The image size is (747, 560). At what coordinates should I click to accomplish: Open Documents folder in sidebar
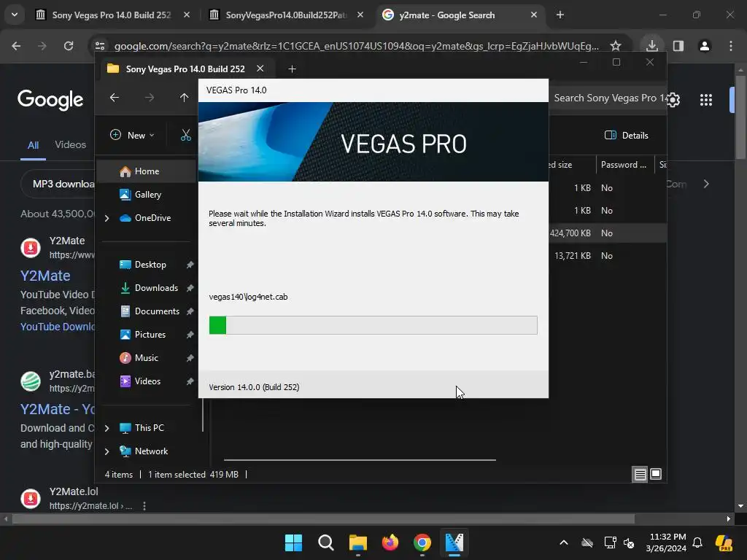point(157,311)
